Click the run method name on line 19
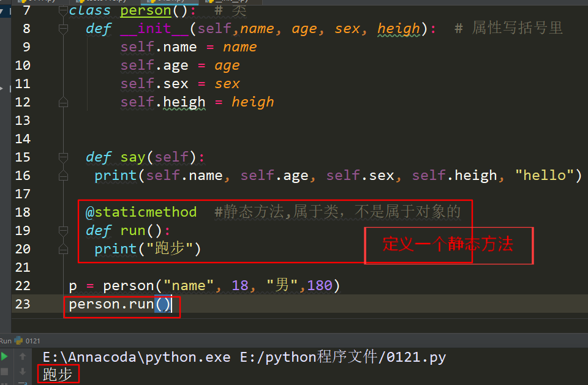This screenshot has width=588, height=385. 133,231
